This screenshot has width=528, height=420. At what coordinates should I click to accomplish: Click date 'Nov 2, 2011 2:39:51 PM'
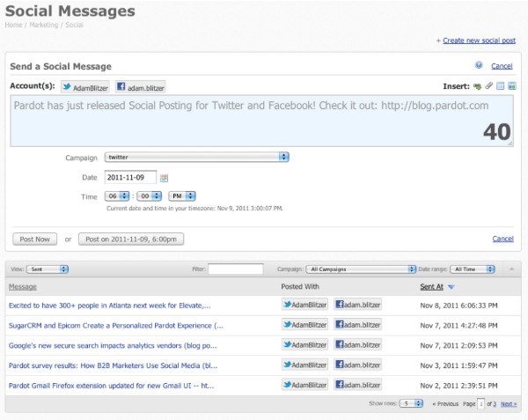pos(458,386)
